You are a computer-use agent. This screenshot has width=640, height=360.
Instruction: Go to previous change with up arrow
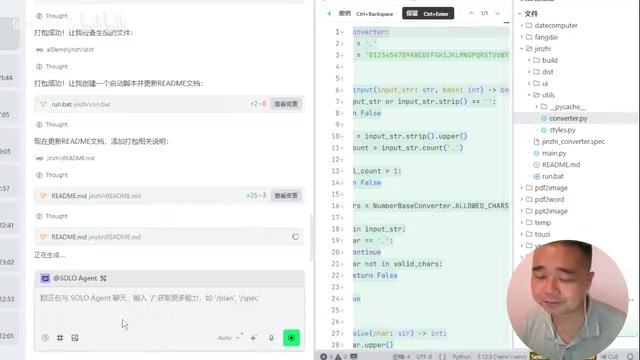pos(471,13)
